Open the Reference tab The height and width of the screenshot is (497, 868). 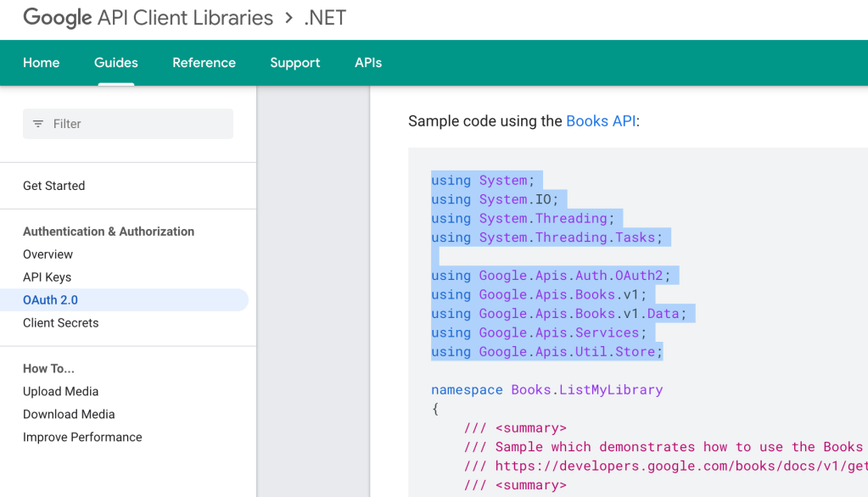click(x=204, y=63)
